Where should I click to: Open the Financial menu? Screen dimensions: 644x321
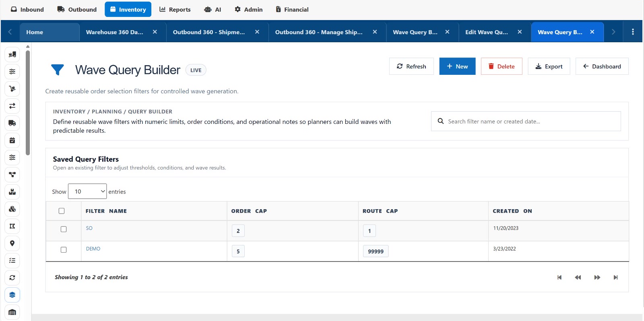[x=292, y=9]
